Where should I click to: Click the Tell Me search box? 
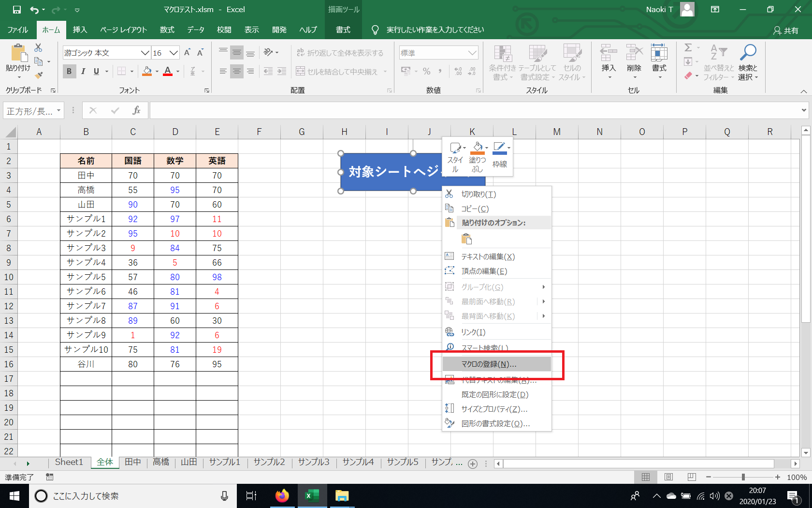pos(435,30)
